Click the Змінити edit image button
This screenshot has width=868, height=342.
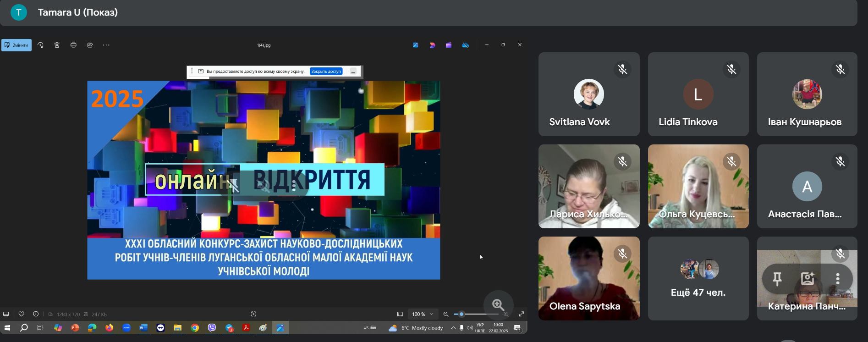pyautogui.click(x=16, y=45)
